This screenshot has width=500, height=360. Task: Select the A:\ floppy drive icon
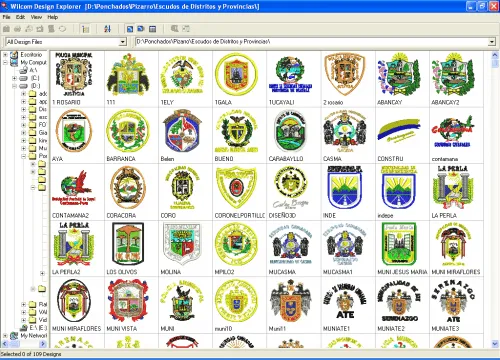click(x=23, y=70)
